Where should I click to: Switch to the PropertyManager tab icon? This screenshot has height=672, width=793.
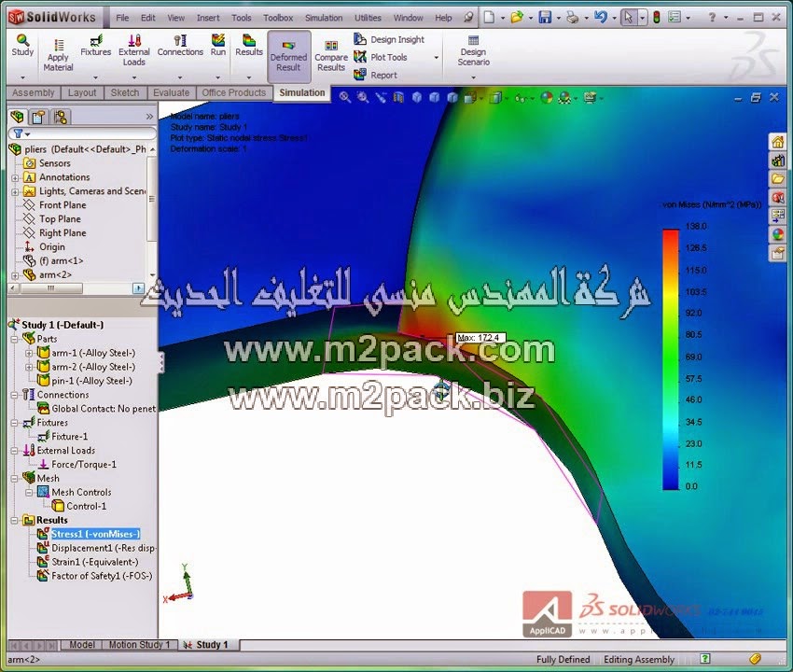coord(38,118)
